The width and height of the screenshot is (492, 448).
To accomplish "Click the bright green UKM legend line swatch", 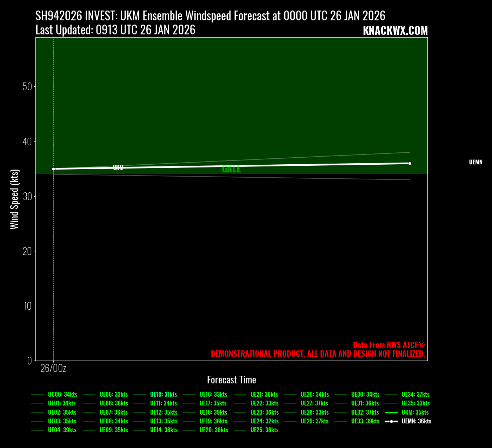I will 391,413.
